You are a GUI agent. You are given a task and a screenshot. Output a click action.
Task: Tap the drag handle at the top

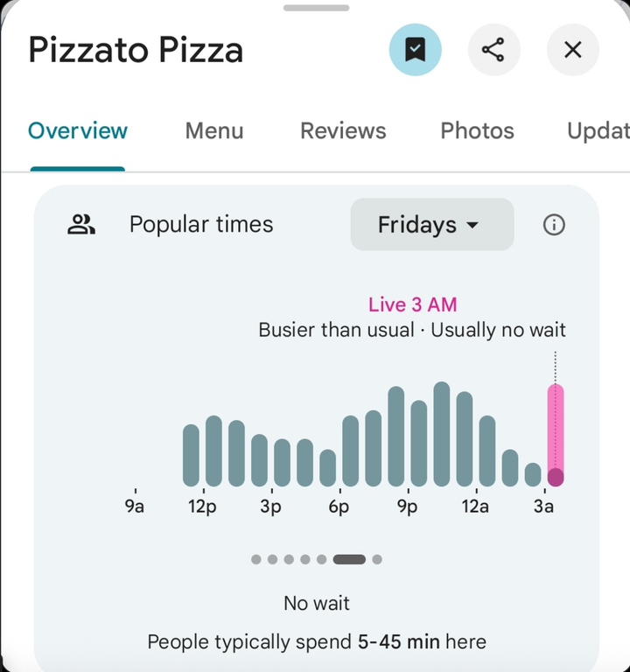[x=315, y=8]
